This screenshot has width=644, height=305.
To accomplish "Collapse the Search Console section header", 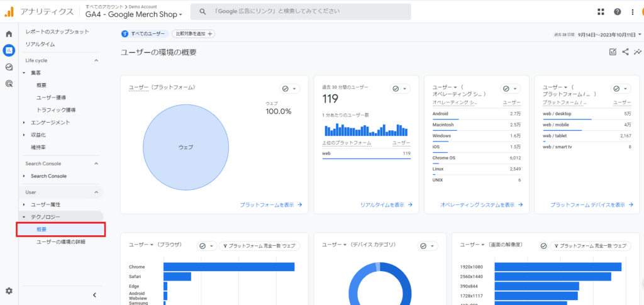I will tap(96, 164).
